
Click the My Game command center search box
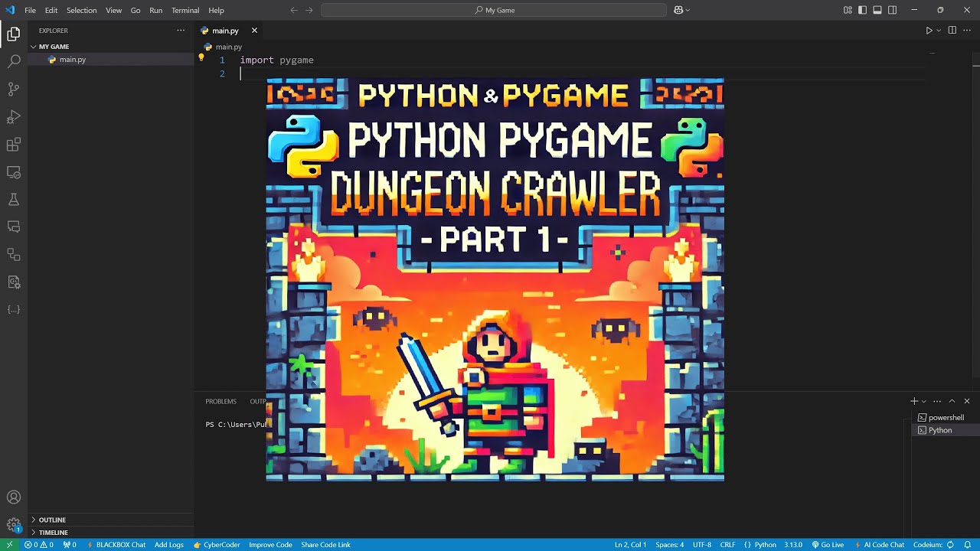coord(494,10)
